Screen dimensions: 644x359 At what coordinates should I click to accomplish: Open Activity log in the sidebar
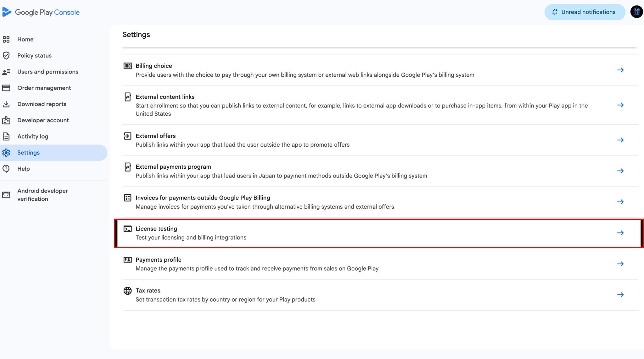(x=53, y=136)
